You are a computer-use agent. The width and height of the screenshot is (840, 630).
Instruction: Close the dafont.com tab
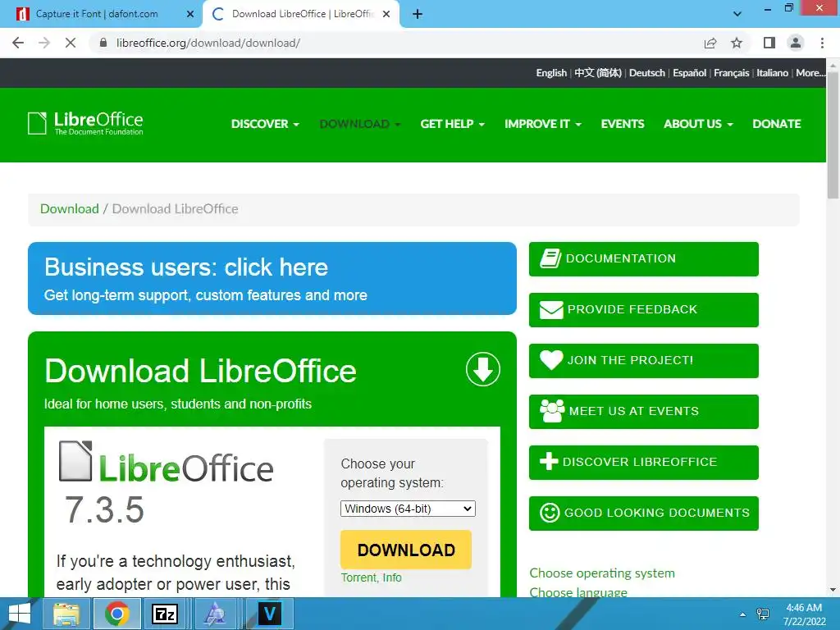coord(190,14)
